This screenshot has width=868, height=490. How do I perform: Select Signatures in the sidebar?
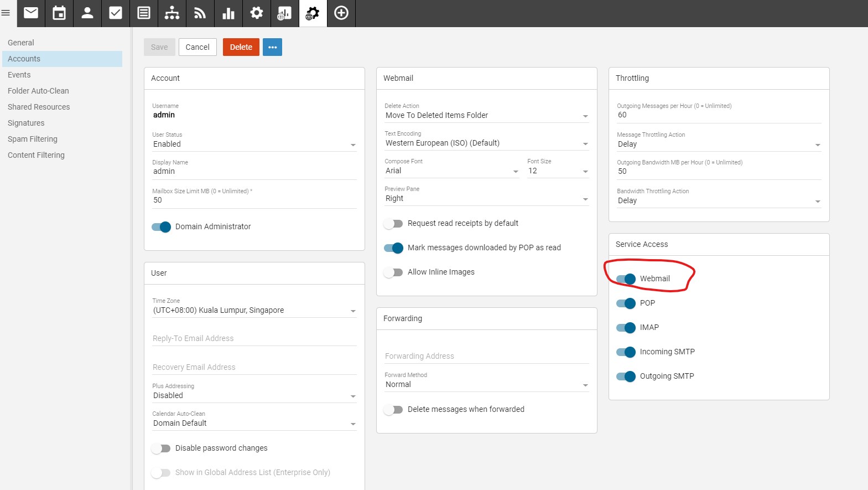pos(62,123)
